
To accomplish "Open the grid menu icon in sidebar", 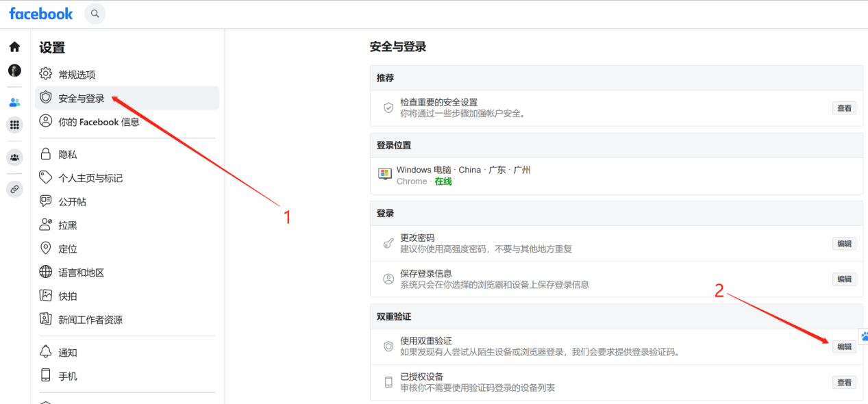I will click(14, 125).
